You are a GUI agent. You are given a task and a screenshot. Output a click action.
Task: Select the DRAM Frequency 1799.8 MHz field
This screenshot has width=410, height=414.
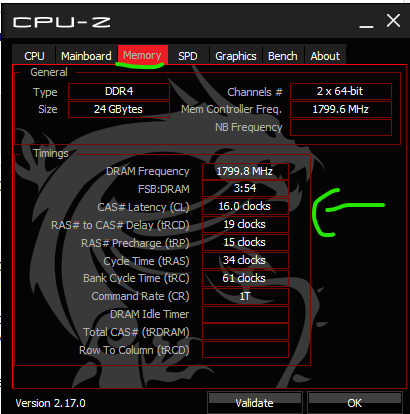point(245,171)
